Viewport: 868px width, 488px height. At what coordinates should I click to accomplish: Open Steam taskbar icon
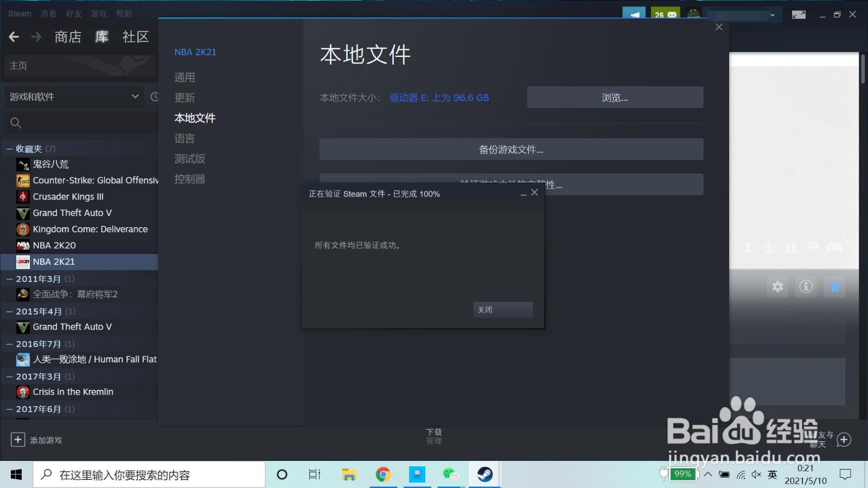click(485, 475)
